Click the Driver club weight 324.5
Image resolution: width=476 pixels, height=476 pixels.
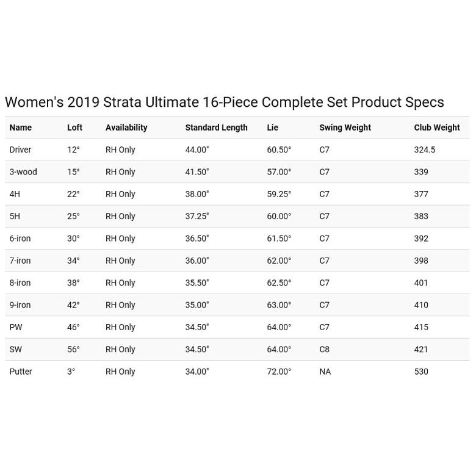click(424, 150)
